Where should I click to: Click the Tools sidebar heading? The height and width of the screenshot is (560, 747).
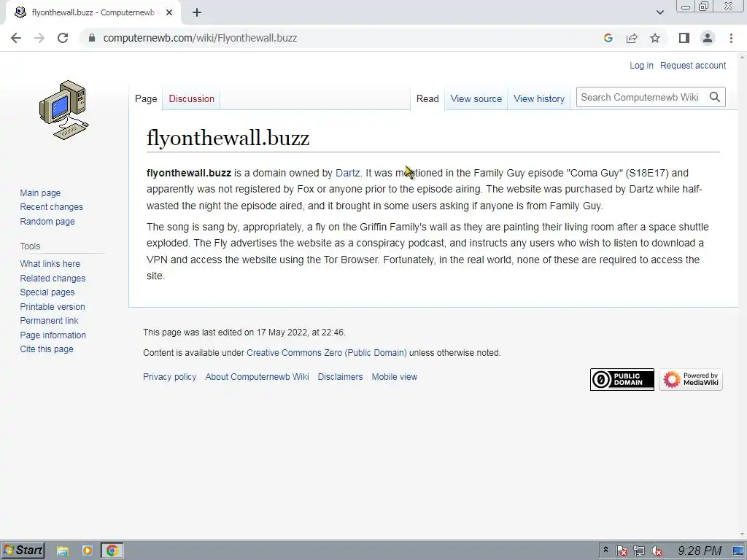coord(30,246)
